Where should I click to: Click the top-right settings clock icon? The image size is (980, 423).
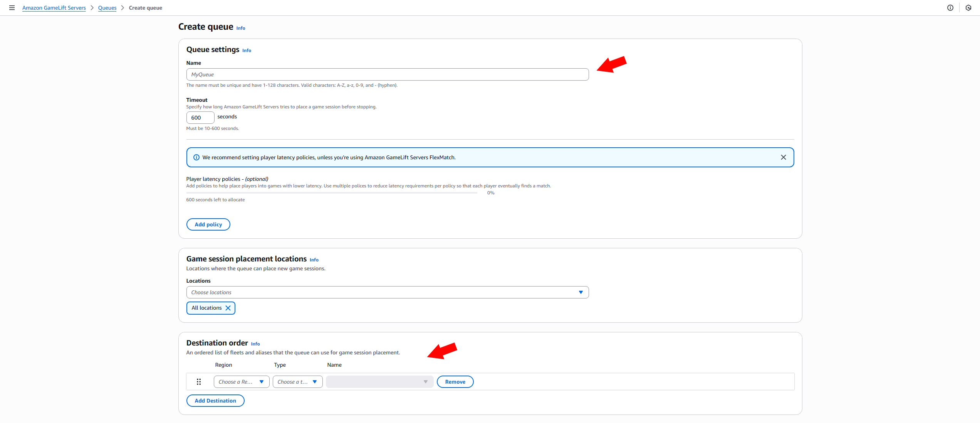(968, 8)
